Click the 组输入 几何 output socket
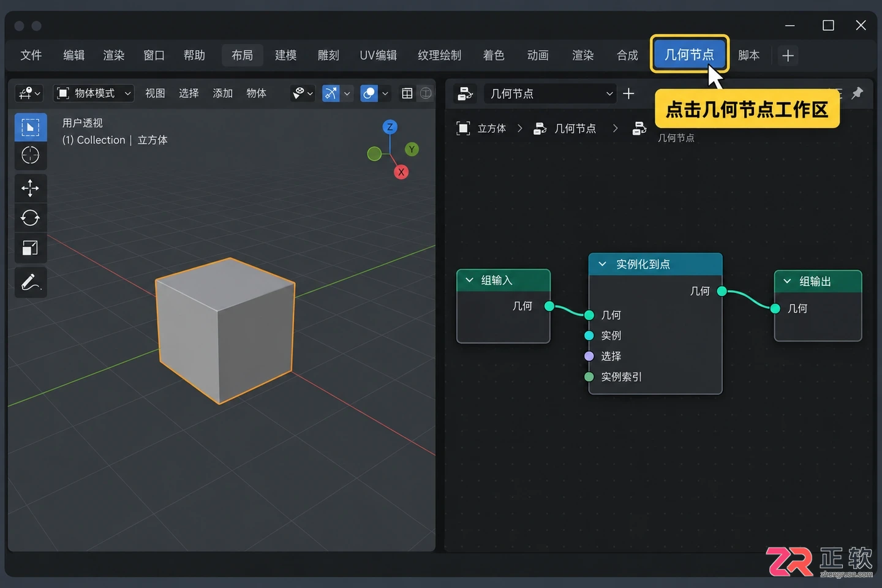The width and height of the screenshot is (882, 588). pos(549,306)
